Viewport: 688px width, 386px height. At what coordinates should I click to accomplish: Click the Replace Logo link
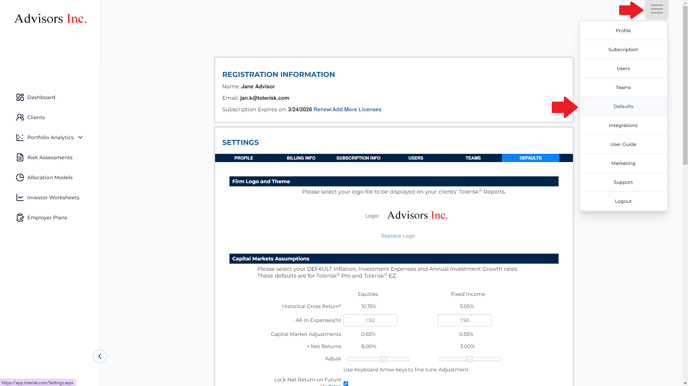398,236
